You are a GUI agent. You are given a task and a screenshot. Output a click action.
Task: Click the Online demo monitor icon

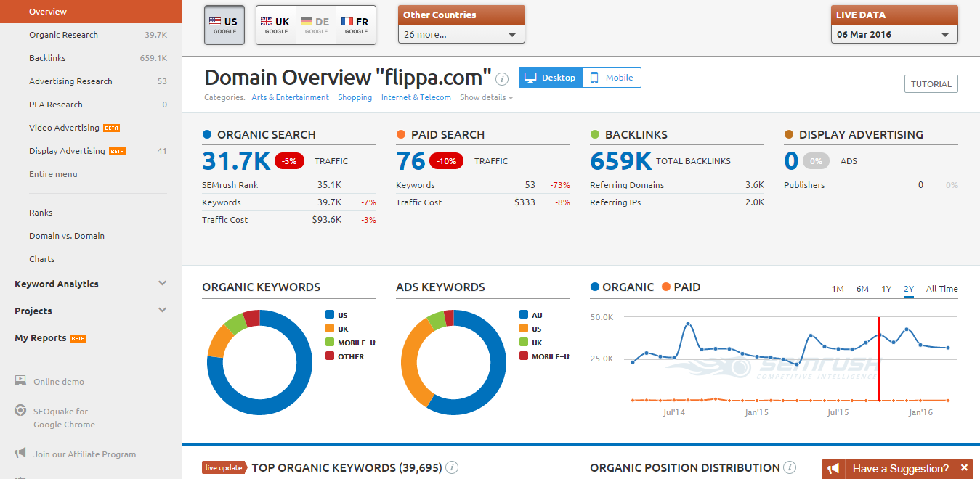pos(20,381)
